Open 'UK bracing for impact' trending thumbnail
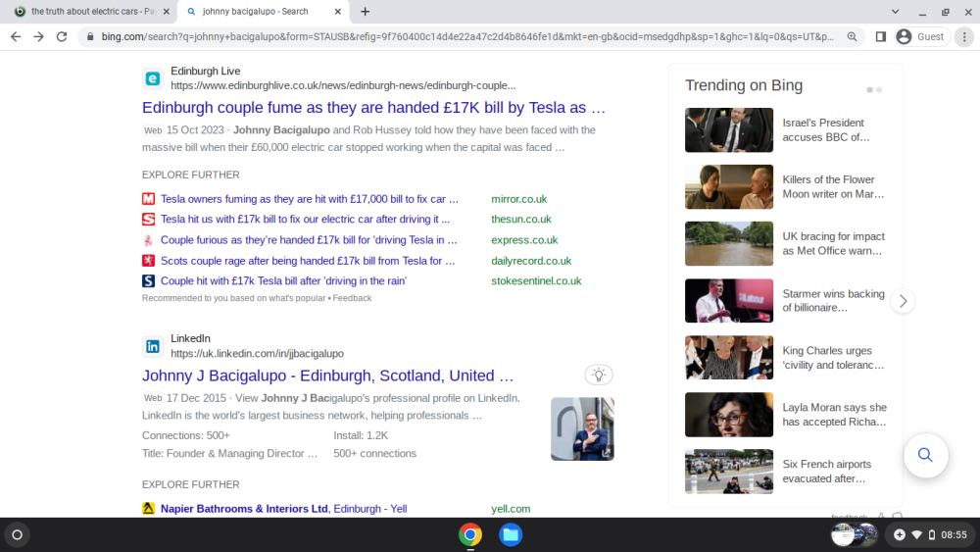 pos(729,244)
